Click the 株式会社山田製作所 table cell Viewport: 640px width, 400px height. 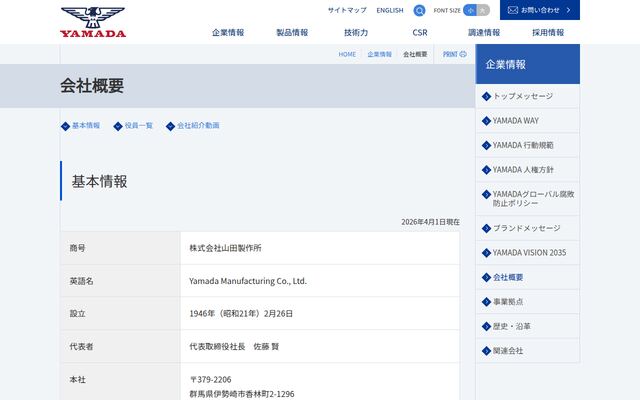coord(320,248)
